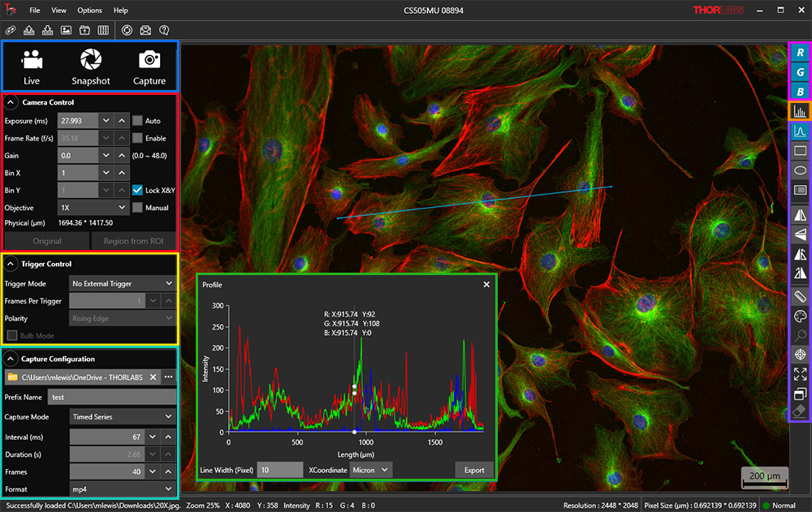
Task: Collapse the Trigger Control section
Action: pos(11,264)
